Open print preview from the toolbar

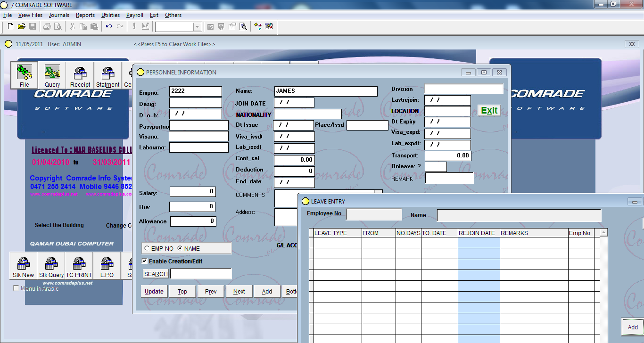coord(57,26)
